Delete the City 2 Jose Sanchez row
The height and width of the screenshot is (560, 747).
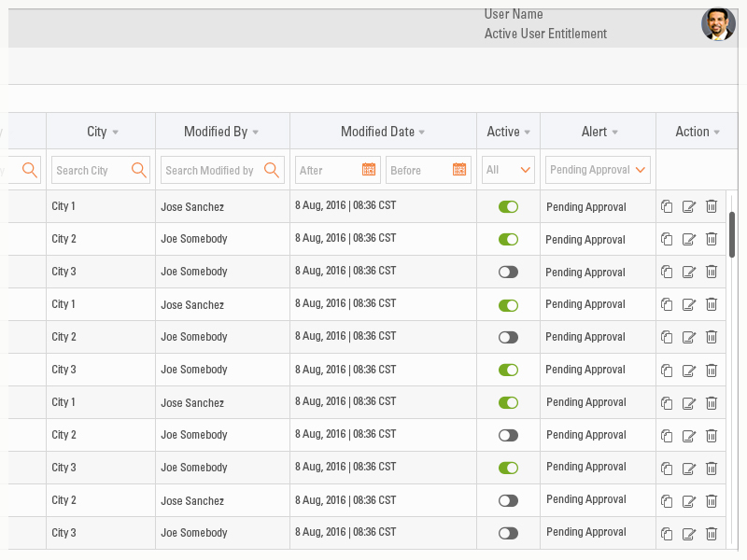click(712, 500)
